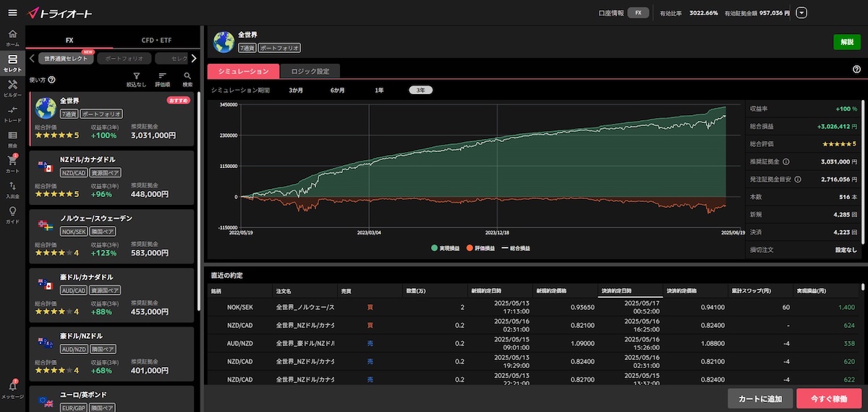Open the カート cart icon in the sidebar
This screenshot has width=868, height=412.
(12, 163)
